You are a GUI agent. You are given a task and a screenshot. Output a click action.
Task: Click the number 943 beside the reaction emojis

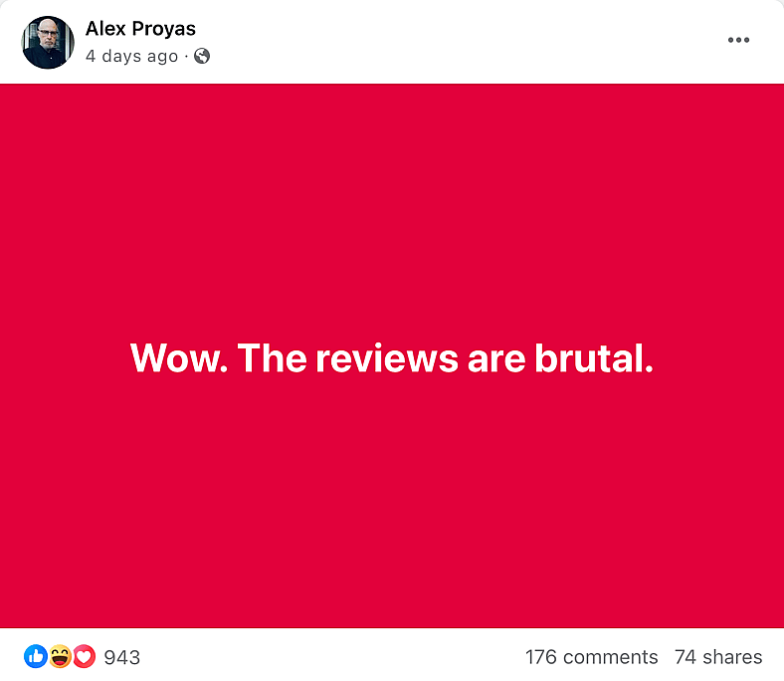click(x=121, y=657)
